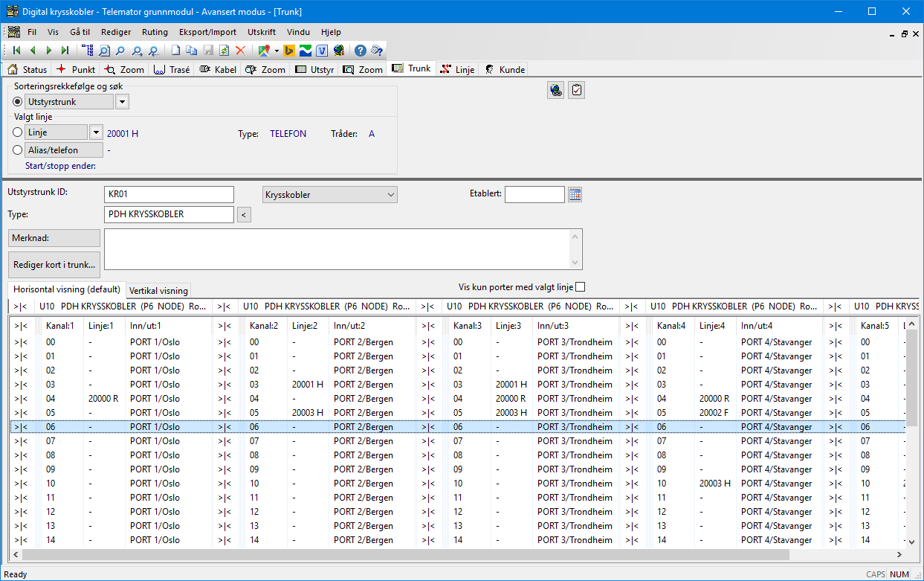The image size is (924, 581).
Task: Click the new blank document icon
Action: [x=176, y=51]
